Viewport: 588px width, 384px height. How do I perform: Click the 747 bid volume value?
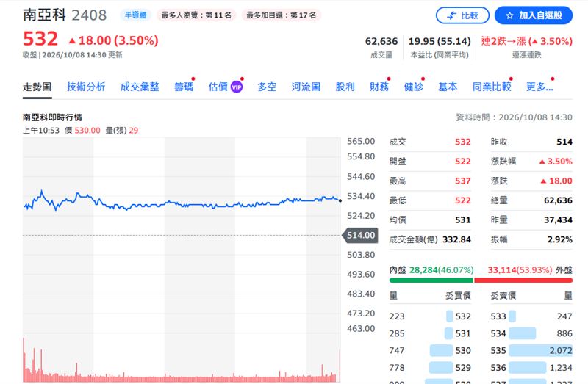(x=397, y=351)
